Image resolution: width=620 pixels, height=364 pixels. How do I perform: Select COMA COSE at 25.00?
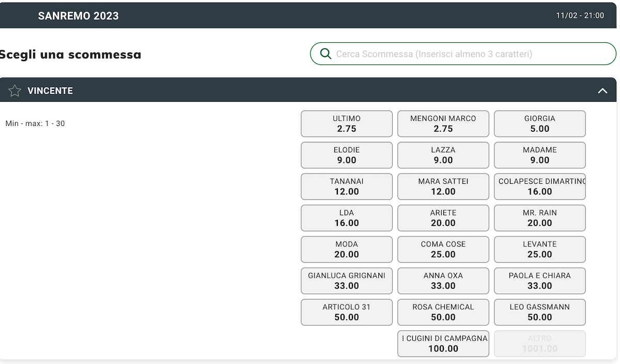coord(443,249)
